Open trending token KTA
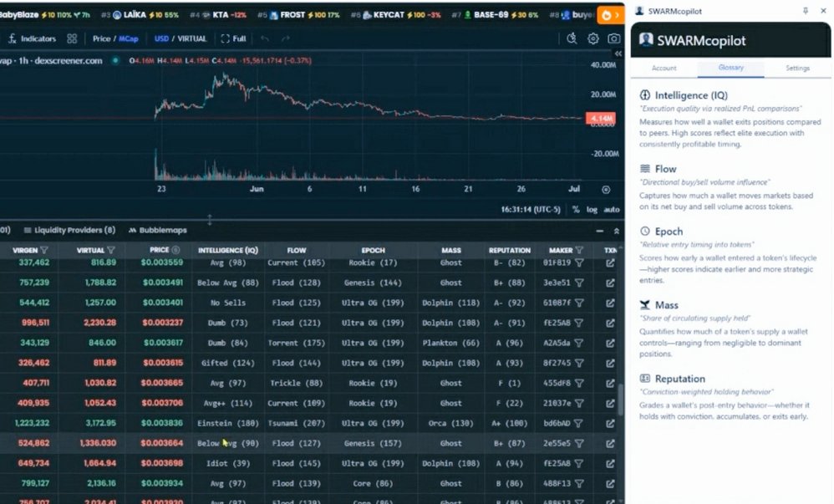 pyautogui.click(x=218, y=15)
